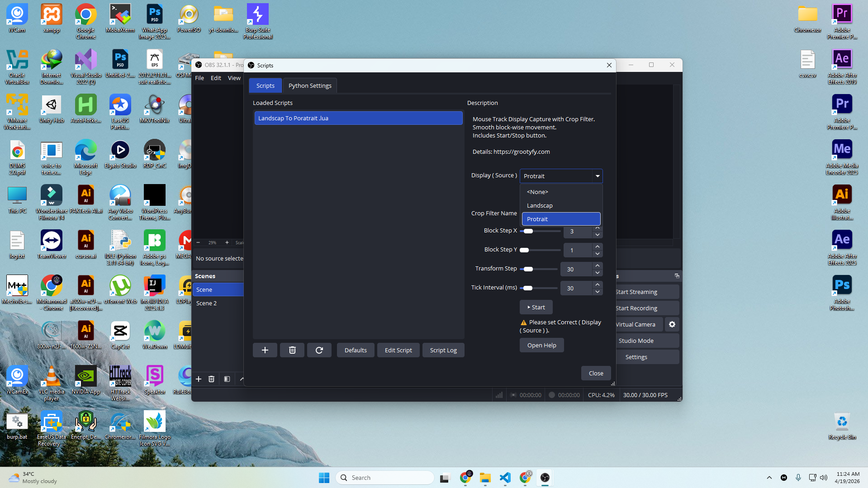Open the scene filters icon
The image size is (868, 488).
coord(227,379)
